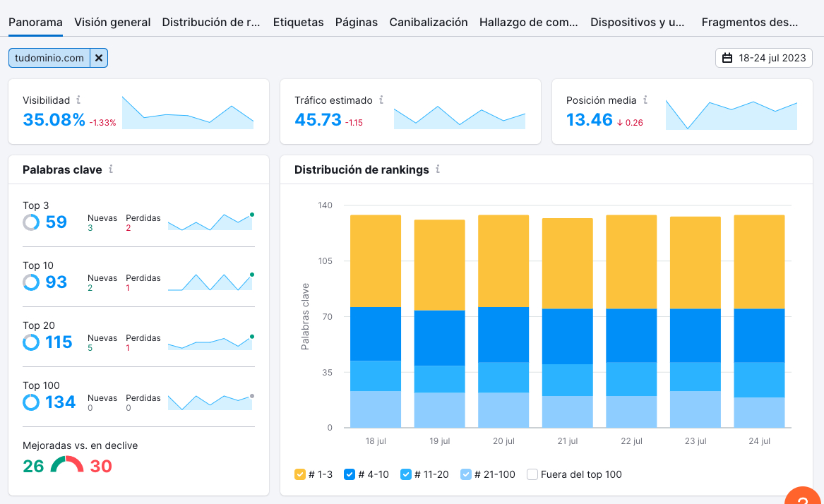Go to the Etiquetas tab
Screen dimensions: 824x504
click(x=298, y=22)
